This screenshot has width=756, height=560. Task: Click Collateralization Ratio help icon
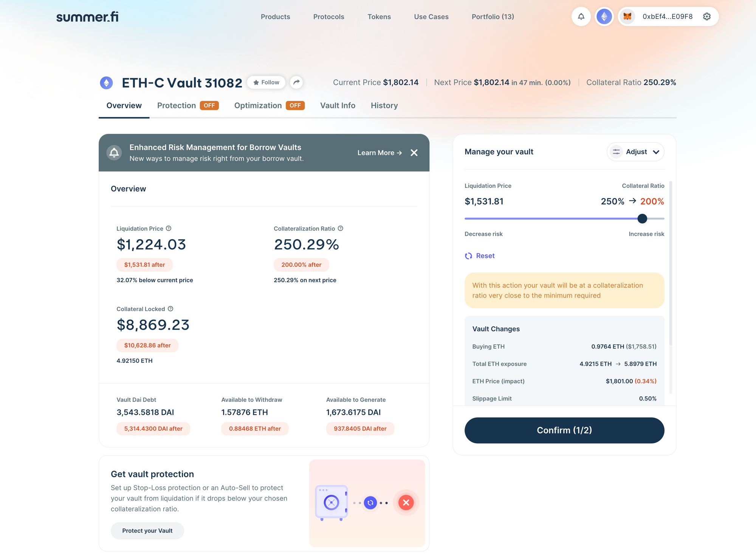point(340,228)
